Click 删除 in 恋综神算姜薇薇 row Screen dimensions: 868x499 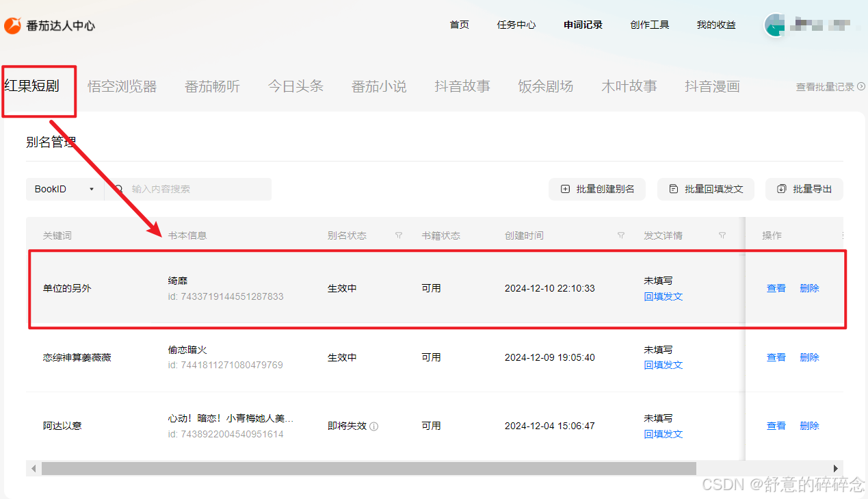pyautogui.click(x=810, y=357)
